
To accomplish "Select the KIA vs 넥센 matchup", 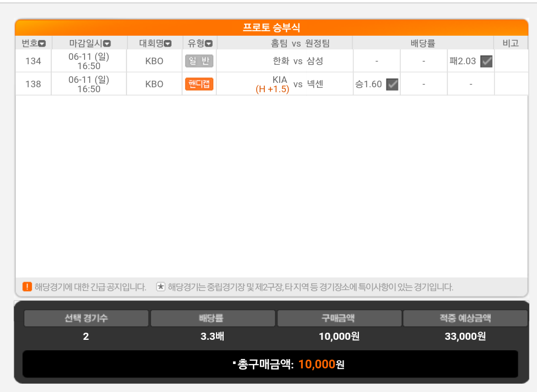I will coord(298,84).
